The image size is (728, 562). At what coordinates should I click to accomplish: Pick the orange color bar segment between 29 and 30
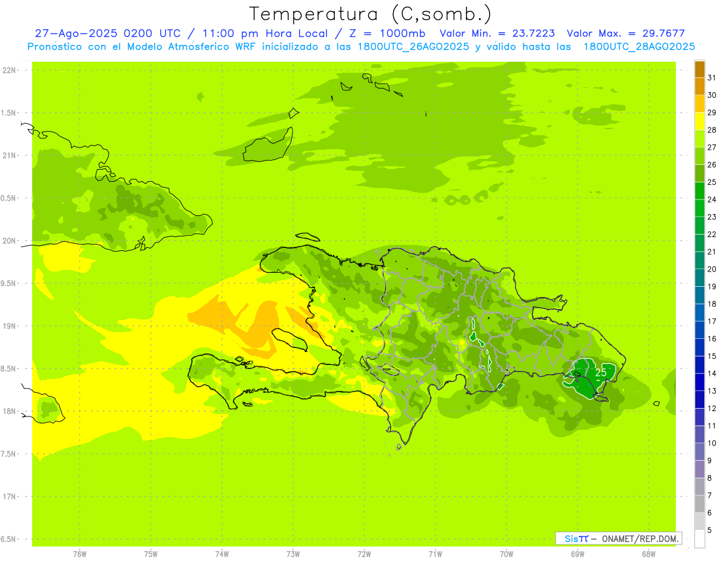[x=699, y=104]
